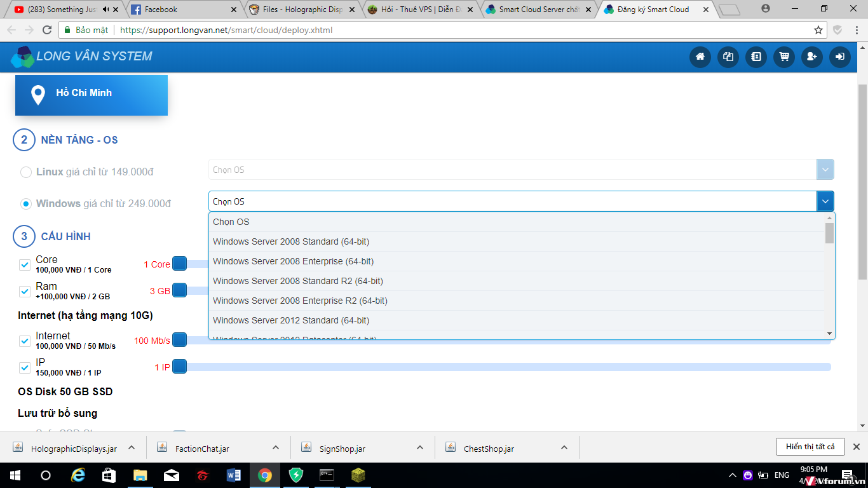Expand the SignShop.jar download options
Viewport: 868px width, 488px height.
pyautogui.click(x=420, y=447)
